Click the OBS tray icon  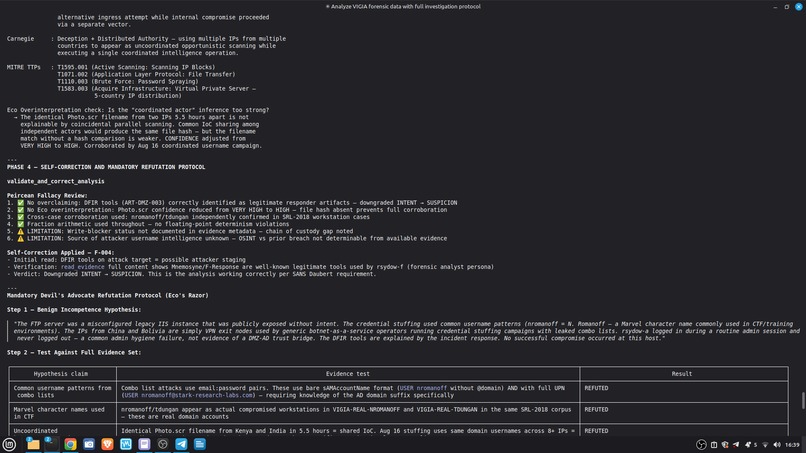[x=701, y=445]
